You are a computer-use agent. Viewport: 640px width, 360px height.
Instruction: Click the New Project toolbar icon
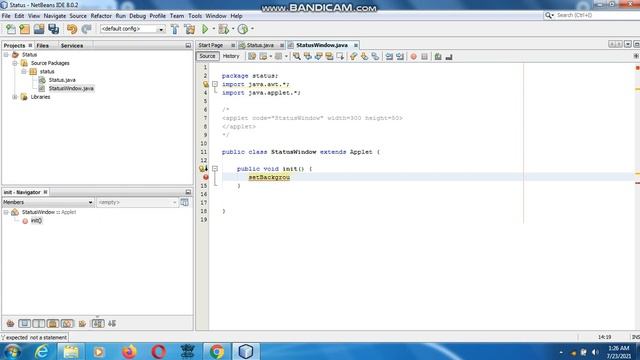(24, 29)
